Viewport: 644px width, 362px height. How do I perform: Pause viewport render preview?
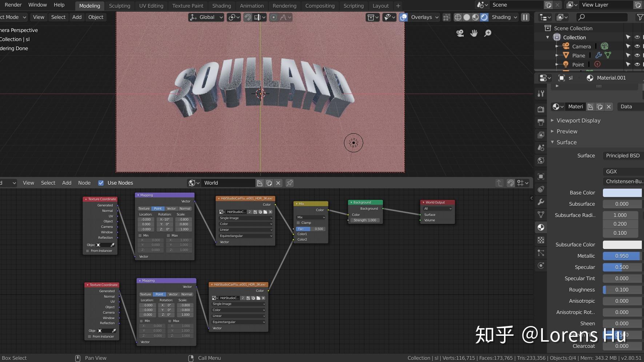525,17
